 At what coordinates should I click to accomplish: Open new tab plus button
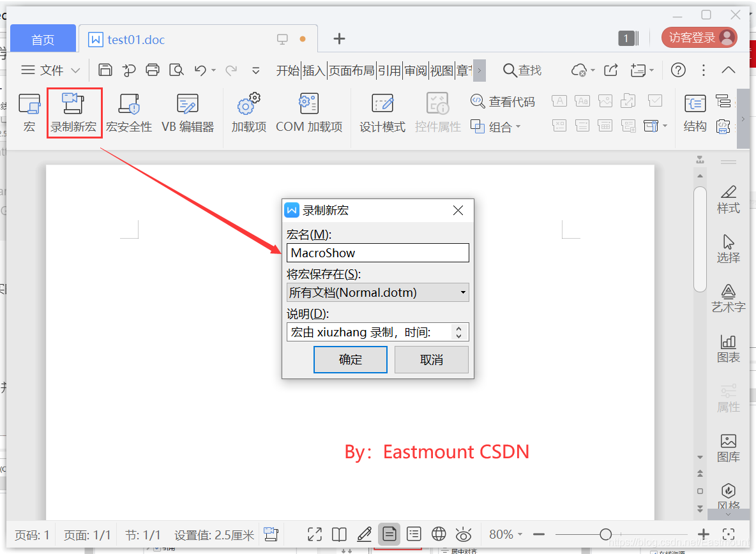(x=339, y=38)
